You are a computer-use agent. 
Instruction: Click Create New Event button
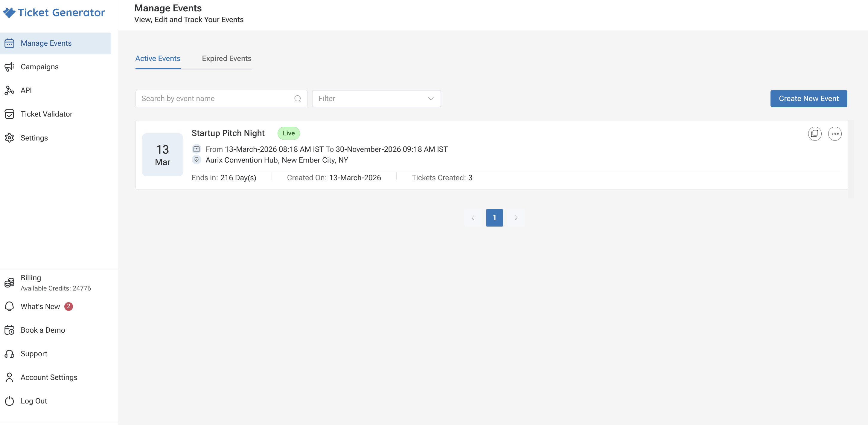pos(809,98)
